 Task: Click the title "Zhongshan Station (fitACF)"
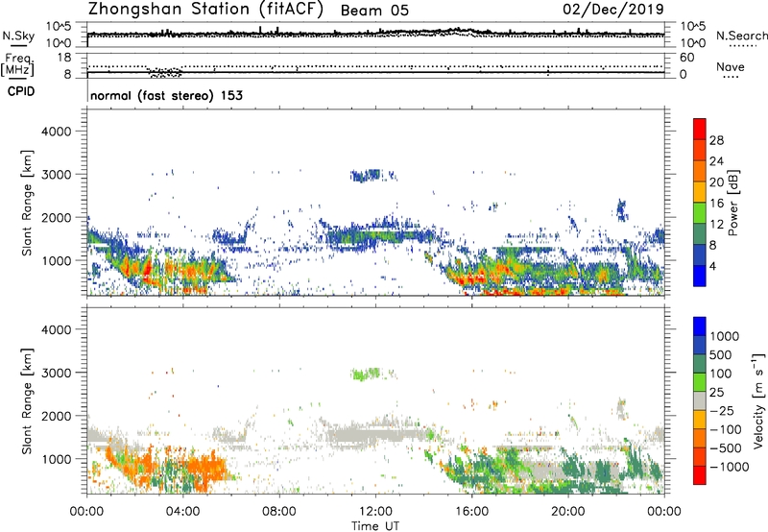[x=205, y=10]
